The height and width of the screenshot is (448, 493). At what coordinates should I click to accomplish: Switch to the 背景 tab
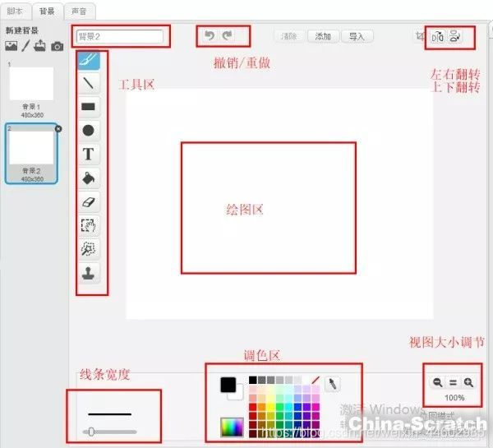pos(47,11)
